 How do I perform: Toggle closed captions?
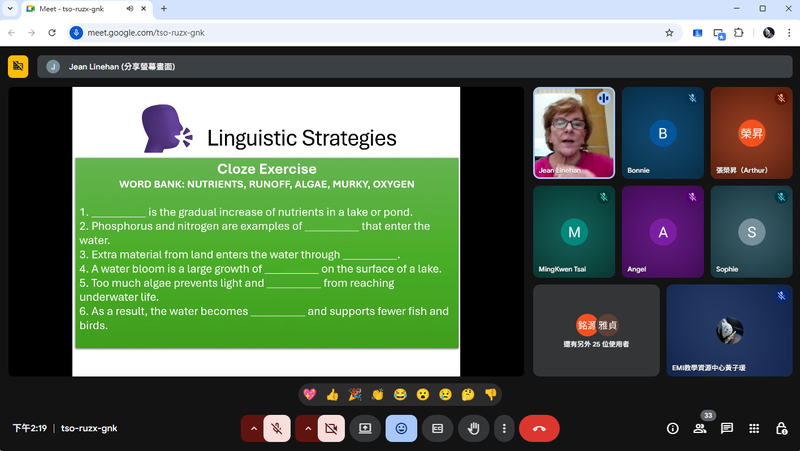(x=437, y=428)
